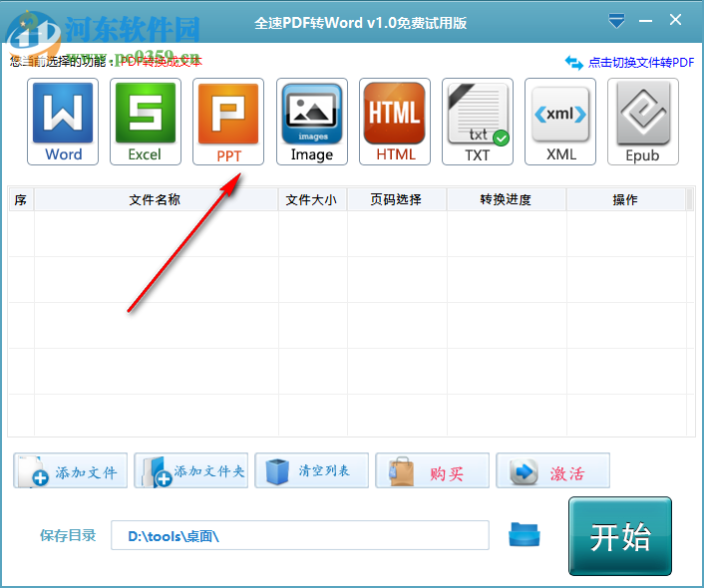Browse for save folder using blue folder icon

[x=524, y=534]
